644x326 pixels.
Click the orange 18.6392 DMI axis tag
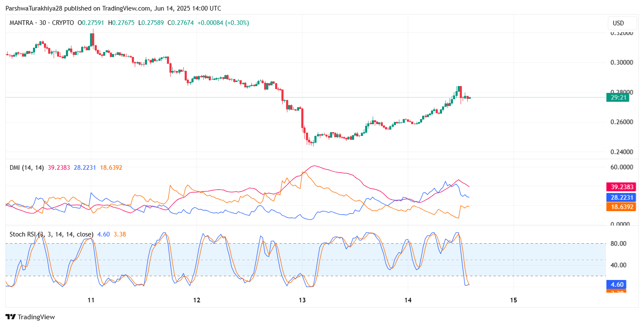point(620,207)
